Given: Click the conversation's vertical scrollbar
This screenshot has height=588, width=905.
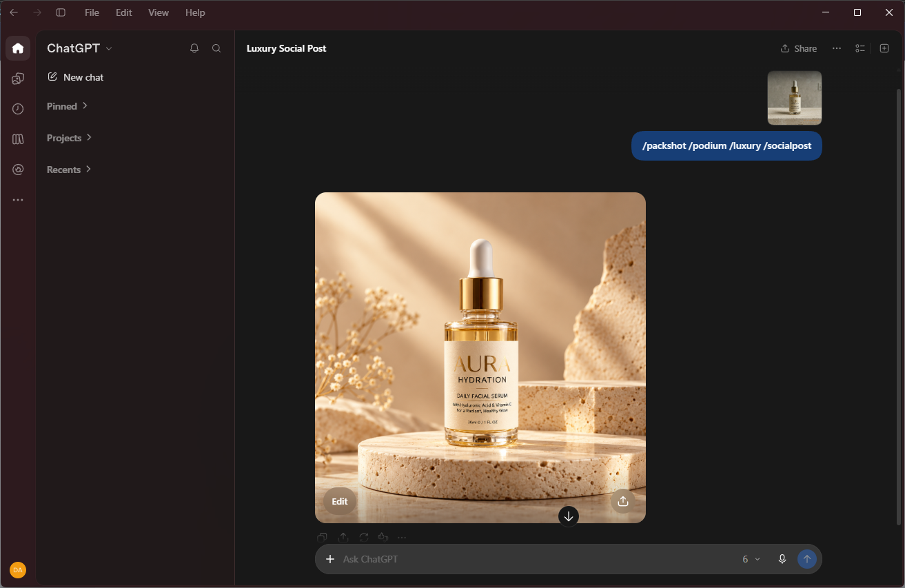Looking at the screenshot, I should point(898,307).
